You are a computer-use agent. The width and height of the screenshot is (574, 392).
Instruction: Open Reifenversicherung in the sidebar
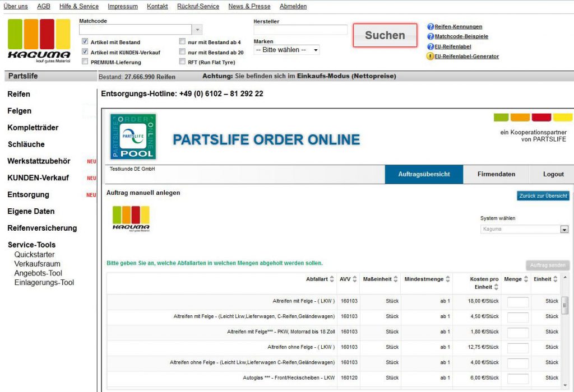tap(42, 228)
